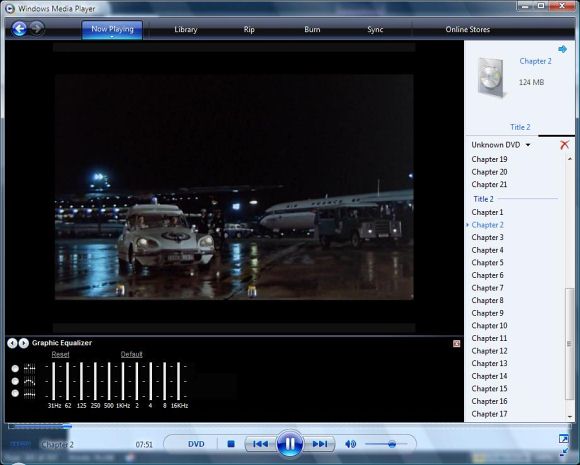Mute the sound with the speaker icon
The image size is (580, 465).
click(350, 444)
